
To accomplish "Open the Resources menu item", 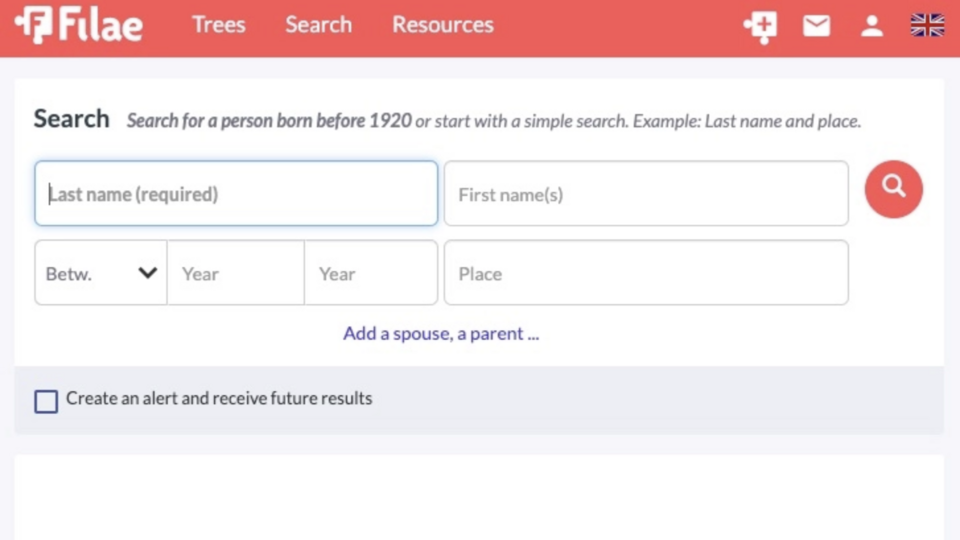I will point(442,25).
